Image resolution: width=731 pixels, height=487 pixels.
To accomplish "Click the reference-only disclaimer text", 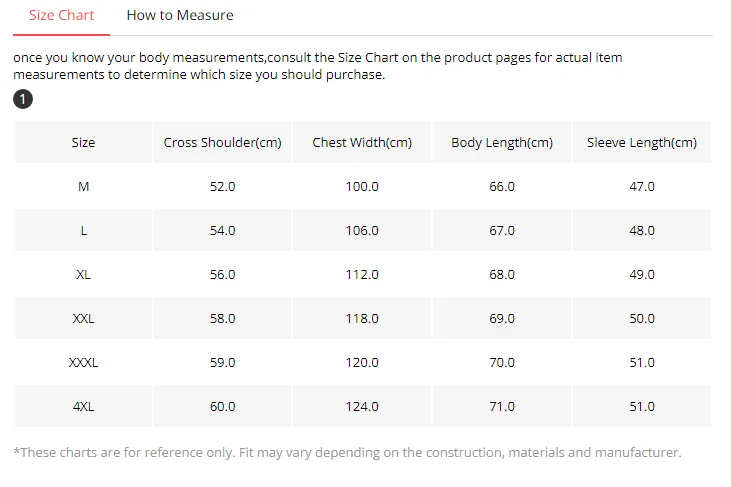I will [x=347, y=453].
